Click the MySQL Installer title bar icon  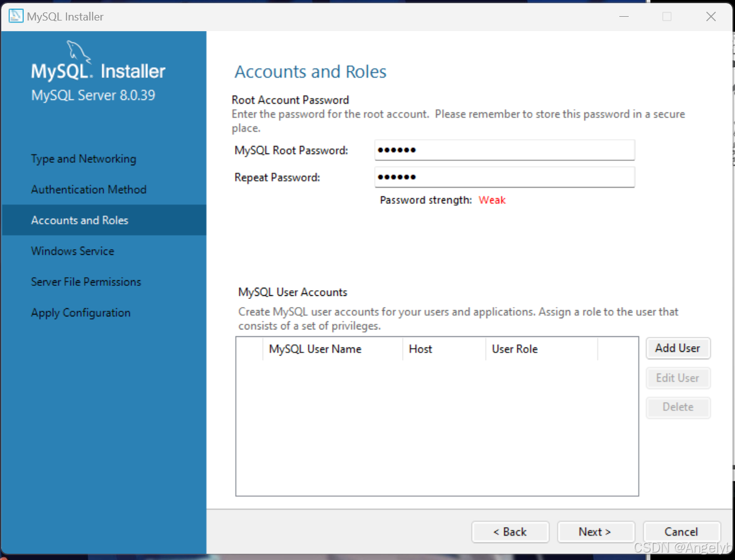pos(15,16)
